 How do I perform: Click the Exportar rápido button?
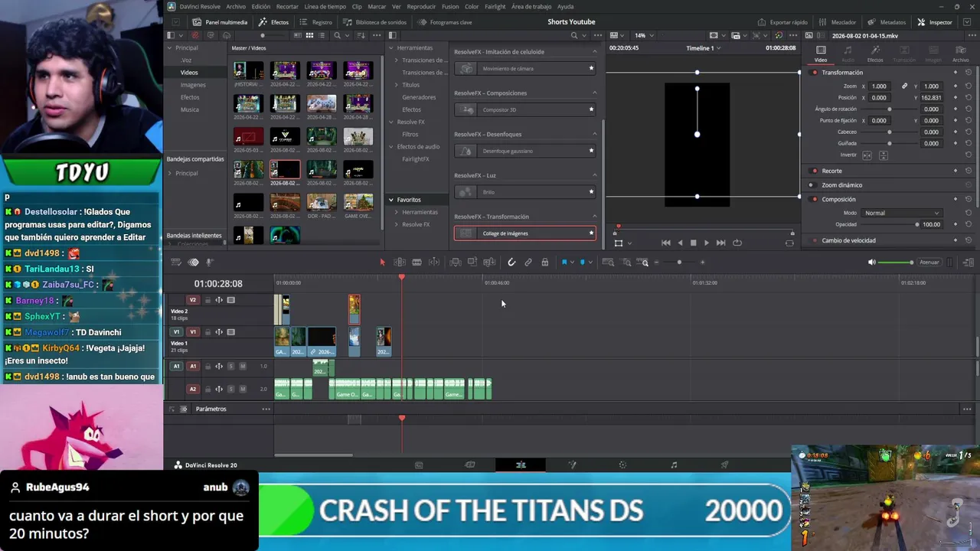coord(782,22)
